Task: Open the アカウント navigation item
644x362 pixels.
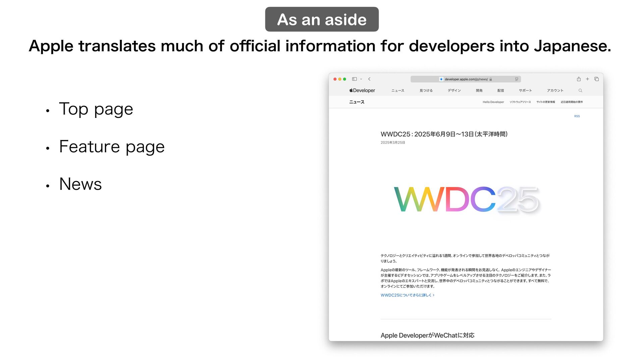Action: click(x=555, y=90)
